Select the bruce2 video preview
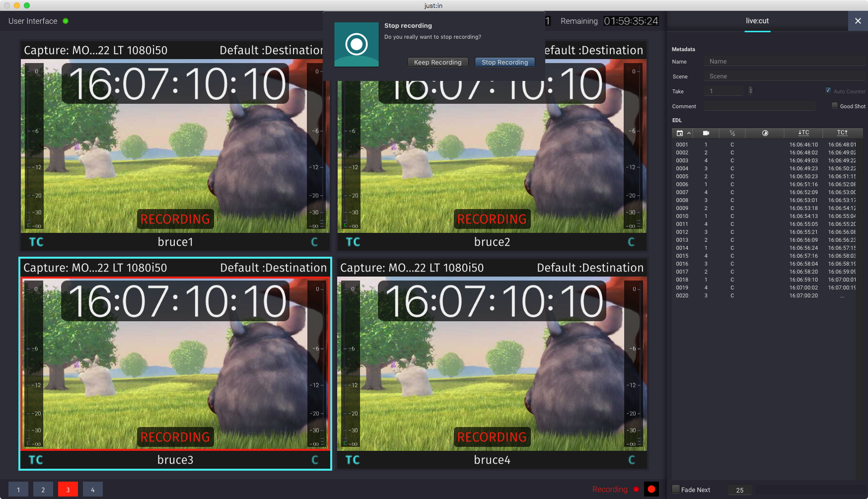Viewport: 868px width, 499px height. (x=492, y=146)
